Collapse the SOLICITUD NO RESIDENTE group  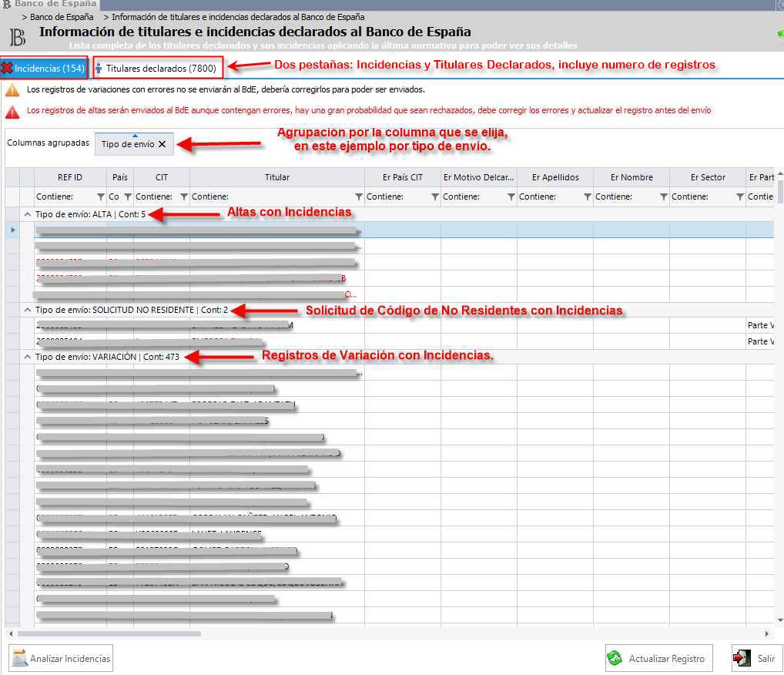coord(28,311)
